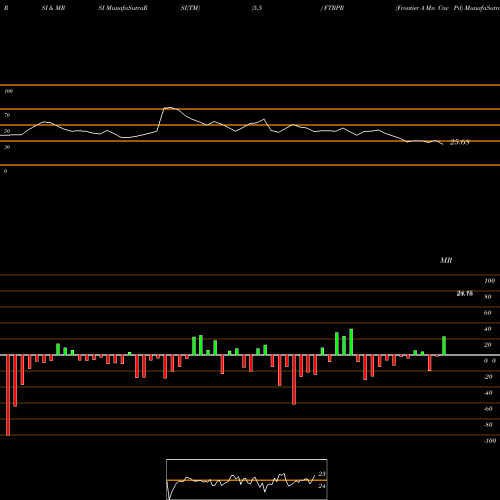This screenshot has width=500, height=500.
Task: Click the final green MR bar
Action: [444, 346]
